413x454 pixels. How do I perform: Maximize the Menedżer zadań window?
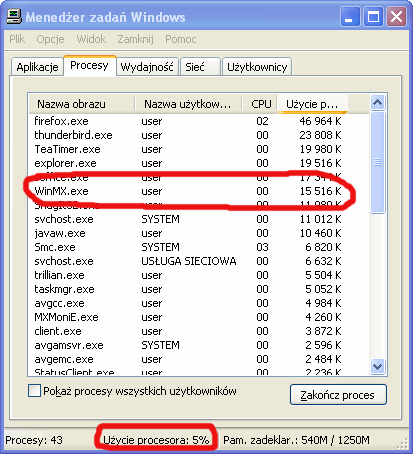point(373,16)
